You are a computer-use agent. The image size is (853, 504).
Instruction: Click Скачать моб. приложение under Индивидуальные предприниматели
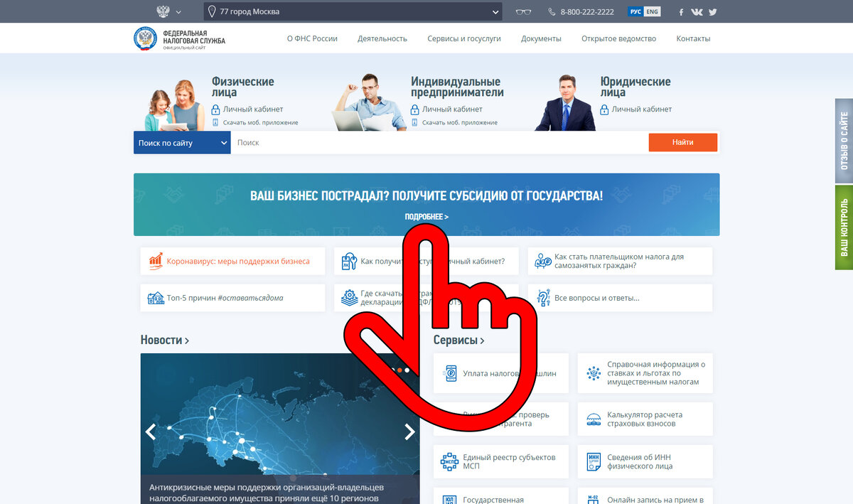[x=460, y=123]
